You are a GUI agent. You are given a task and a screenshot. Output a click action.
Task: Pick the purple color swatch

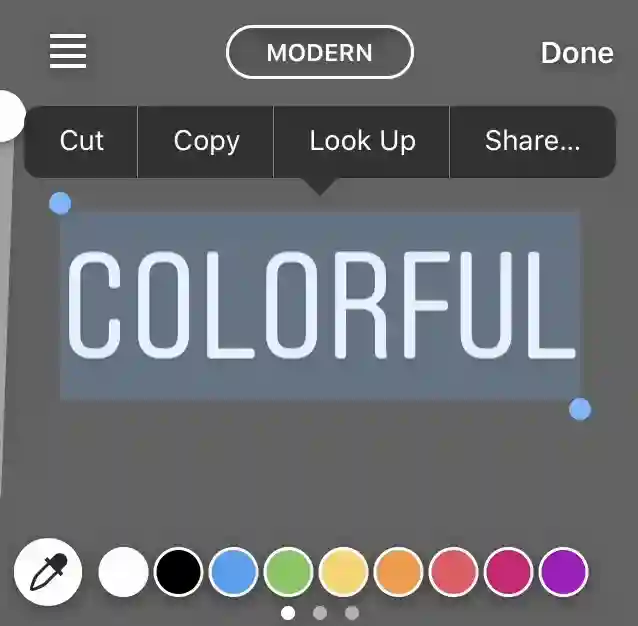pyautogui.click(x=564, y=572)
